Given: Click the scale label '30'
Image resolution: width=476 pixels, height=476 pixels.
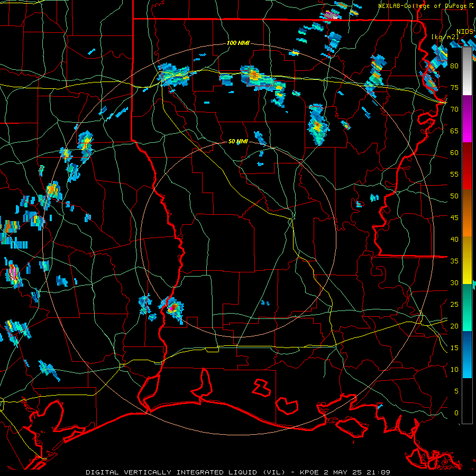Looking at the screenshot, I should click(454, 283).
